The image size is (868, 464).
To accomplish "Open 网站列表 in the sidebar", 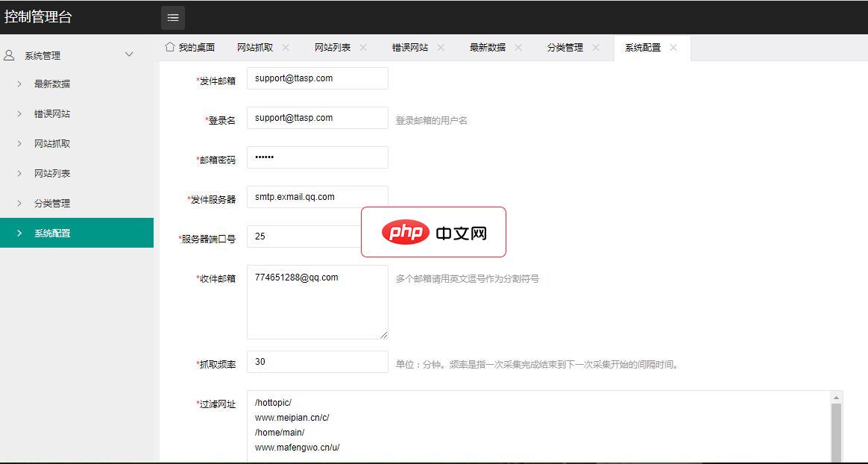I will [77, 174].
